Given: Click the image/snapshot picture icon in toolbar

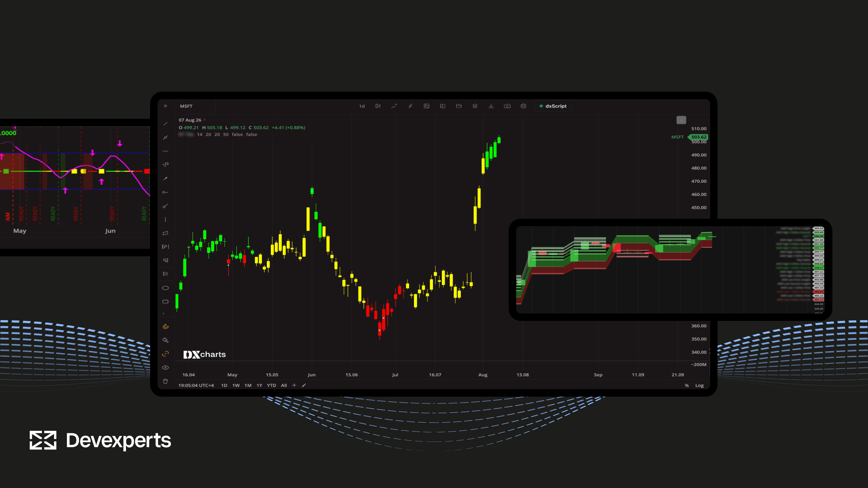Looking at the screenshot, I should [427, 106].
